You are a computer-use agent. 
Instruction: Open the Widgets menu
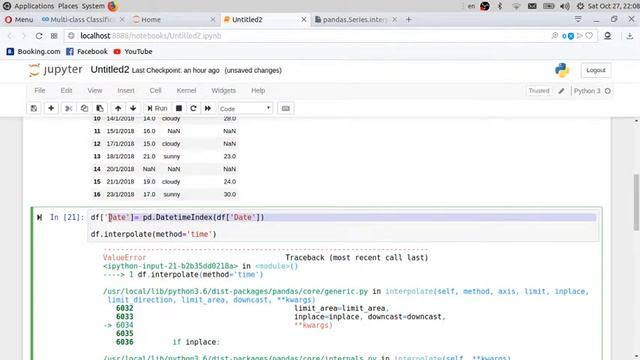pyautogui.click(x=223, y=91)
